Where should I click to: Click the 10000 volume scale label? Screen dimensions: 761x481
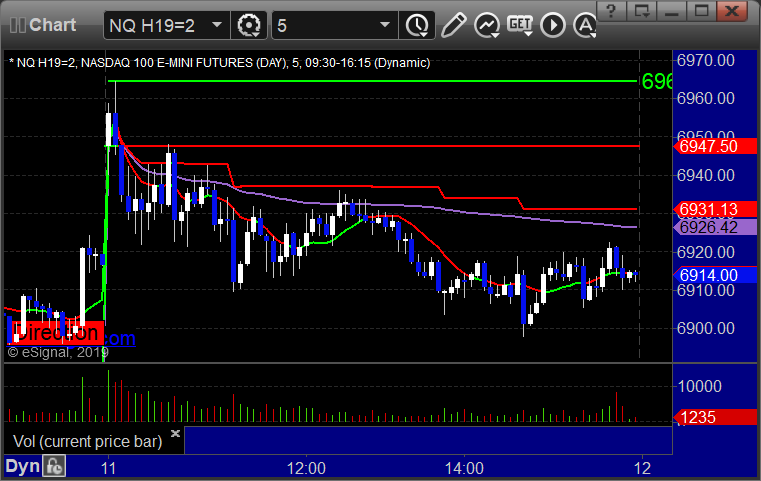pos(699,386)
